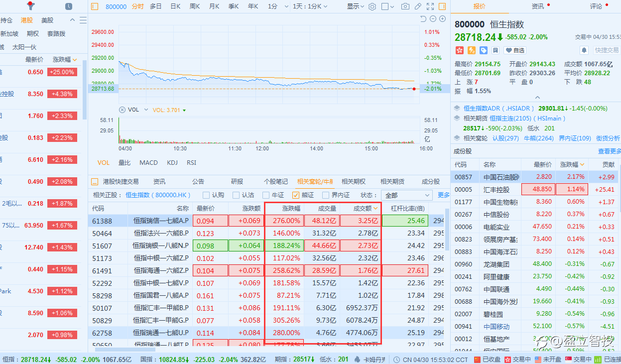Reset chart zoom with undo arrow

pos(423,19)
